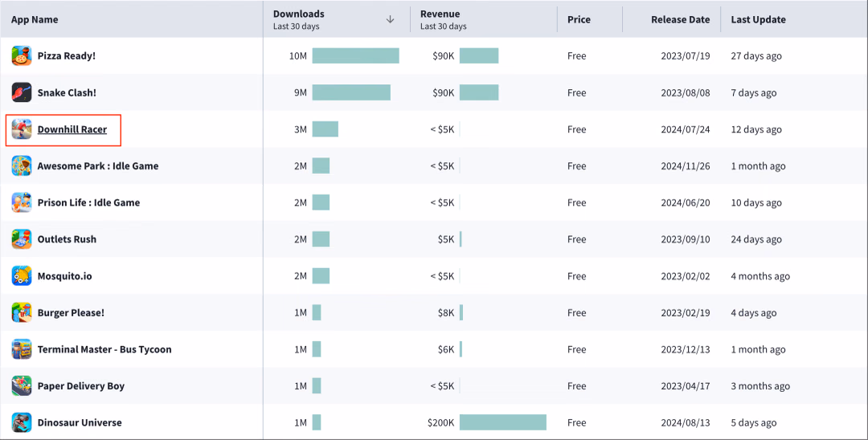Open the Prison Life : Idle Game name
868x440 pixels.
point(88,202)
